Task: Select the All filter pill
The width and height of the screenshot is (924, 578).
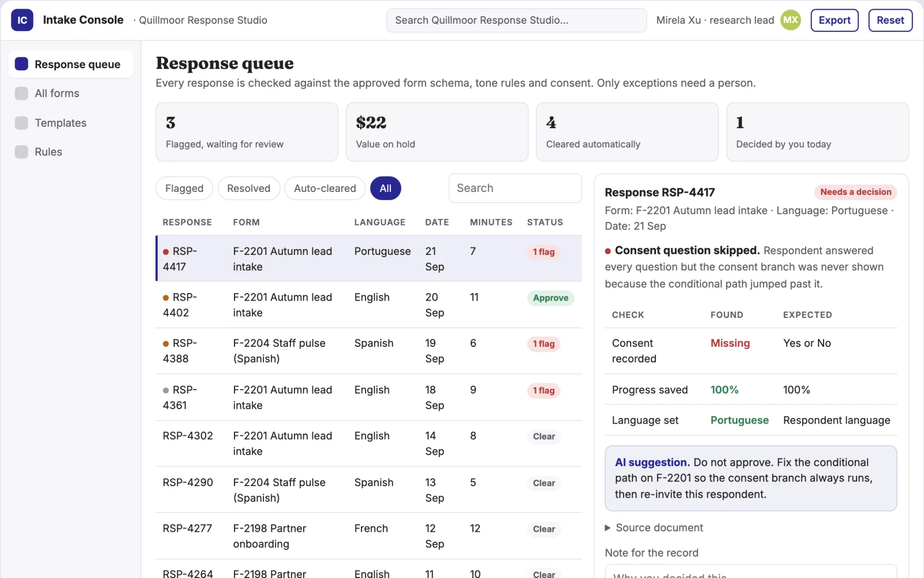Action: (x=385, y=188)
